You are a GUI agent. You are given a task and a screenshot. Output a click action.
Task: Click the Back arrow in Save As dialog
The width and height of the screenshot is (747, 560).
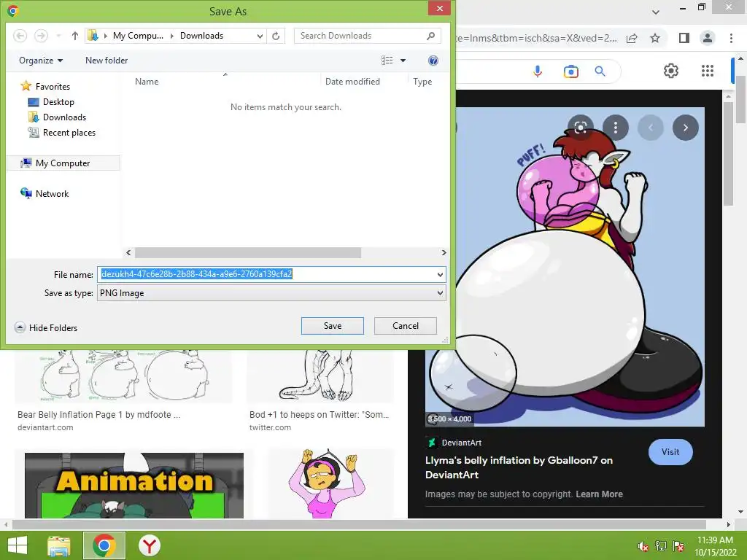pos(20,36)
